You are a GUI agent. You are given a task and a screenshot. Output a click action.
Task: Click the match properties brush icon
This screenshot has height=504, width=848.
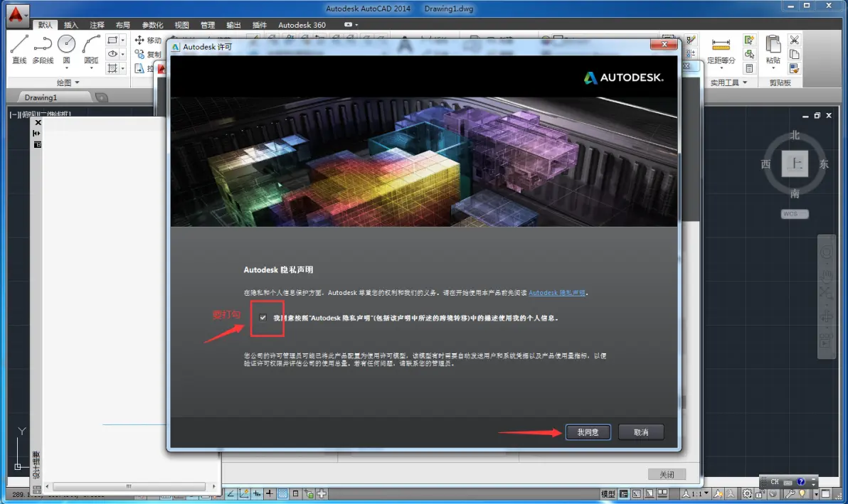pyautogui.click(x=794, y=68)
